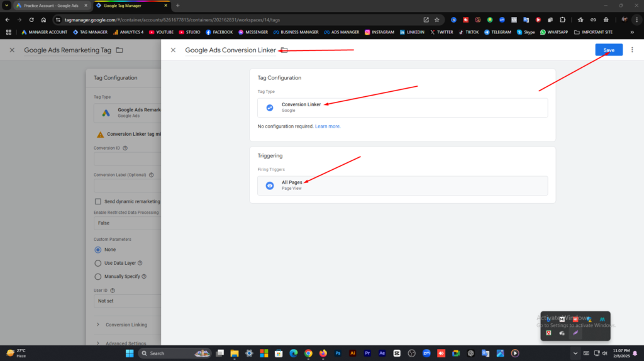Select None custom parameters radio
Image resolution: width=644 pixels, height=361 pixels.
(x=97, y=250)
